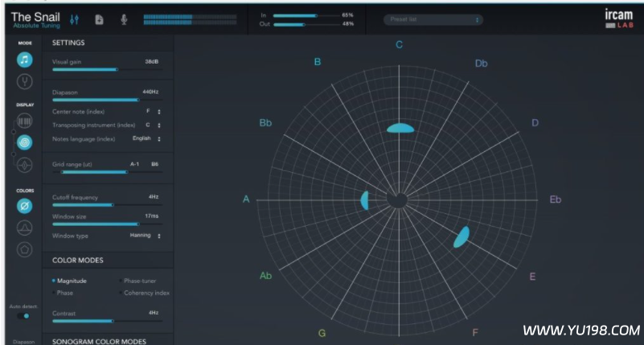Viewport: 644px width, 345px height.
Task: Click the C note label
Action: 400,45
